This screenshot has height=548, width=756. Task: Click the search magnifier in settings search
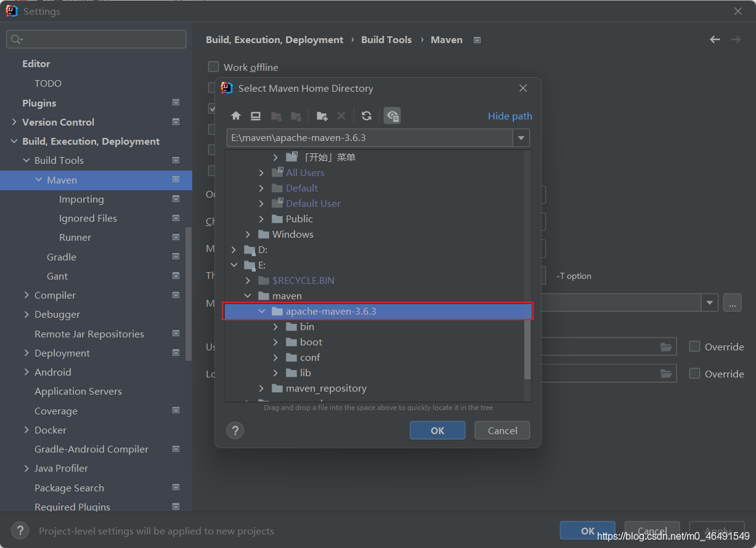(16, 39)
